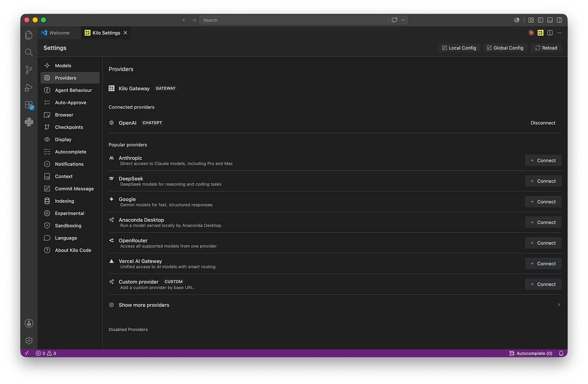Disconnect the OpenAI provider
The image size is (588, 384).
tap(543, 123)
